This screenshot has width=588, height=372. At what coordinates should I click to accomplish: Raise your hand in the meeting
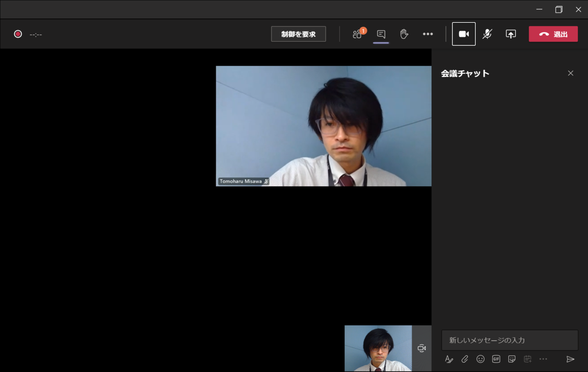click(x=404, y=34)
